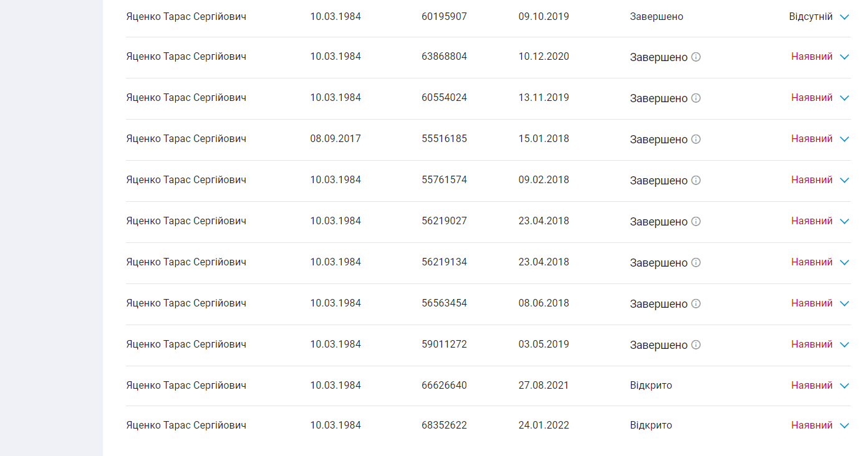Select record number 59011272
Viewport: 868px width, 456px height.
[x=444, y=344]
